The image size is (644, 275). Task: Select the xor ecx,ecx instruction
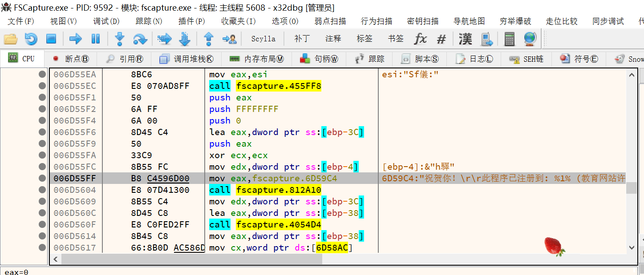coord(239,155)
